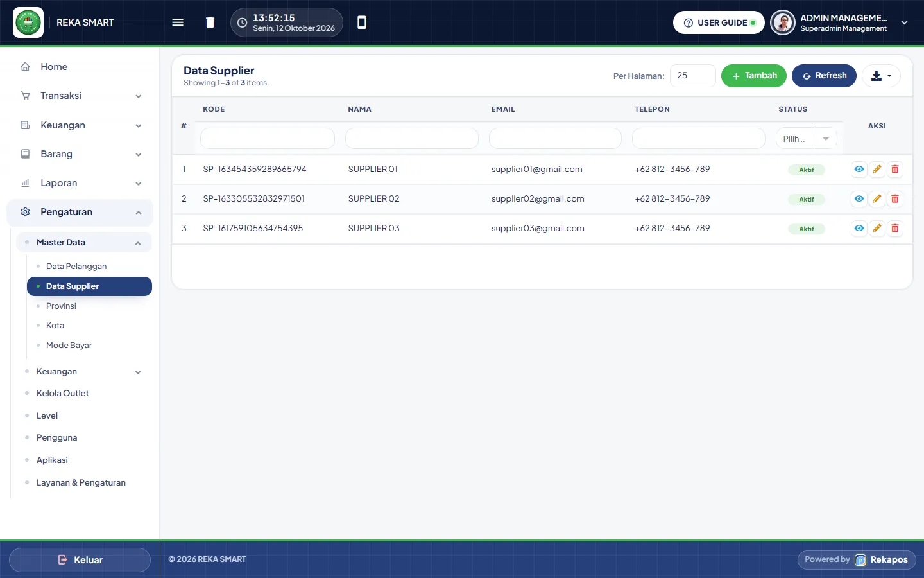Select Data Supplier in sidebar
Screen dimensions: 924x578
click(x=89, y=286)
